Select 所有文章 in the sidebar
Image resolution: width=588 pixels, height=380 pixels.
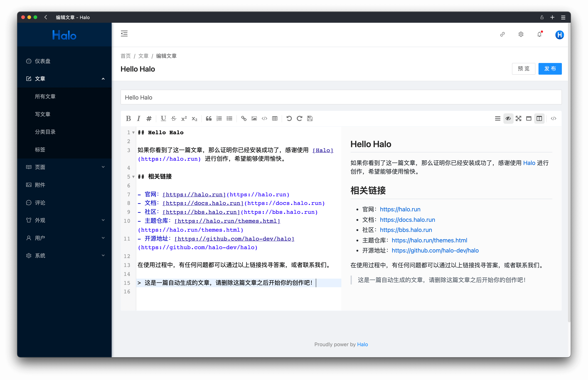pos(64,96)
